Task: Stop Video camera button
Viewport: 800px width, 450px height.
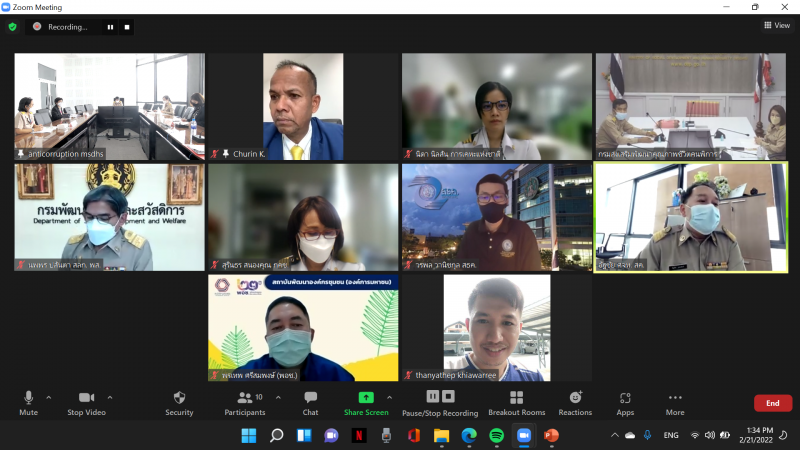Action: [86, 403]
